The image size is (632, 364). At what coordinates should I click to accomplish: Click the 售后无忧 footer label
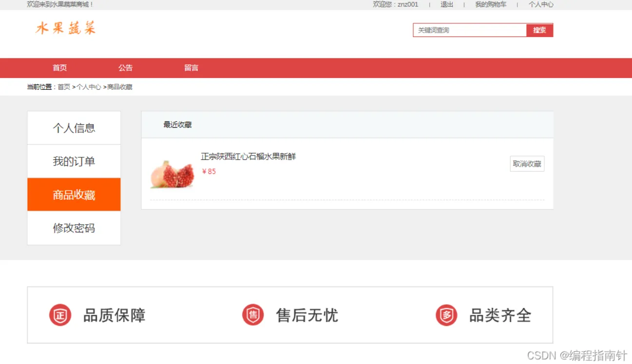coord(307,315)
